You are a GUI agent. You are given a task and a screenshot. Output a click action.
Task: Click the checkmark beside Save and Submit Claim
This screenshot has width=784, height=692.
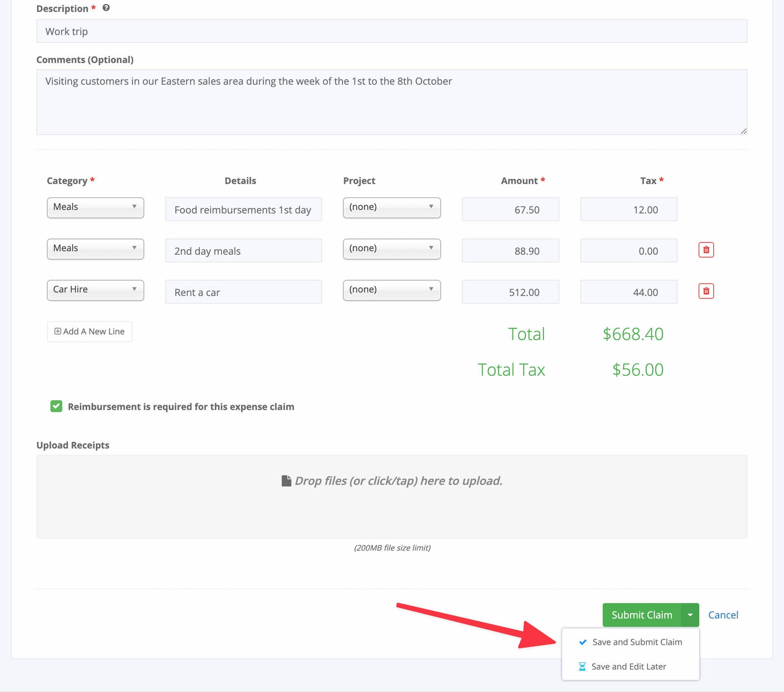pyautogui.click(x=583, y=642)
